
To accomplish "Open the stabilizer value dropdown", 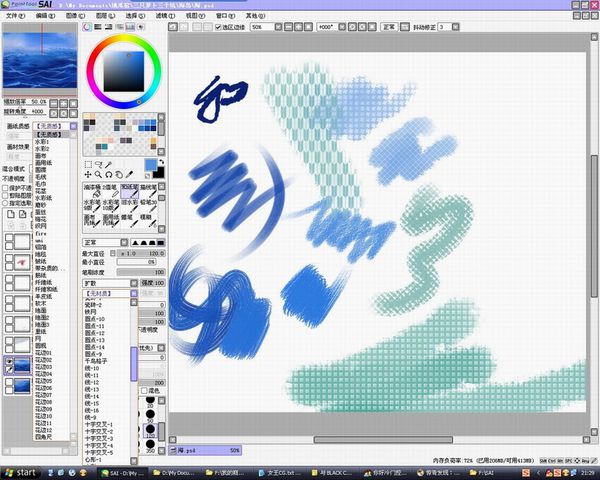I will [455, 27].
